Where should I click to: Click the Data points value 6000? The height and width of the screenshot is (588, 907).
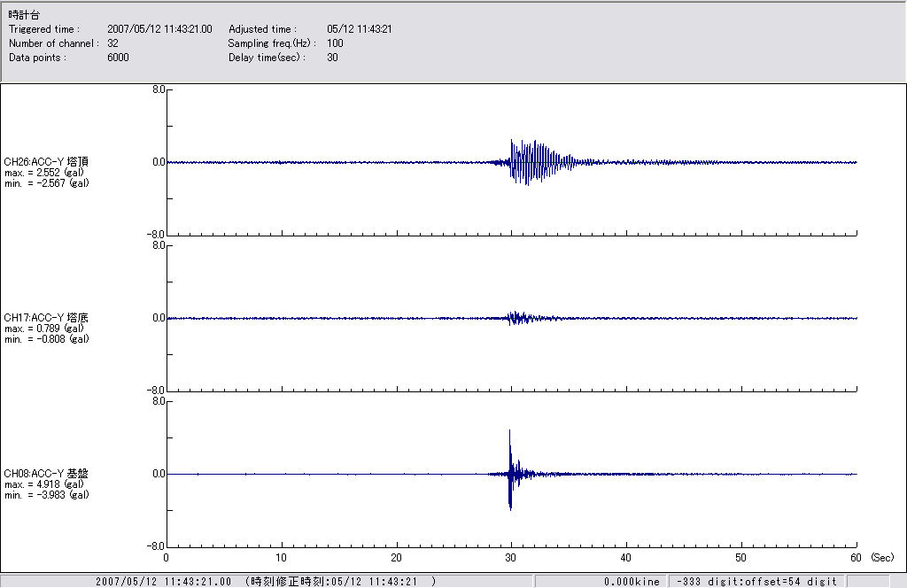pyautogui.click(x=118, y=58)
